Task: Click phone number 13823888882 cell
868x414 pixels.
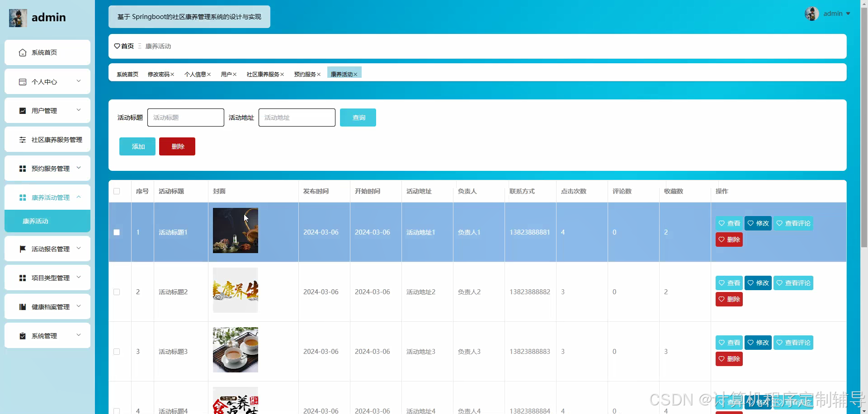Action: (x=530, y=292)
